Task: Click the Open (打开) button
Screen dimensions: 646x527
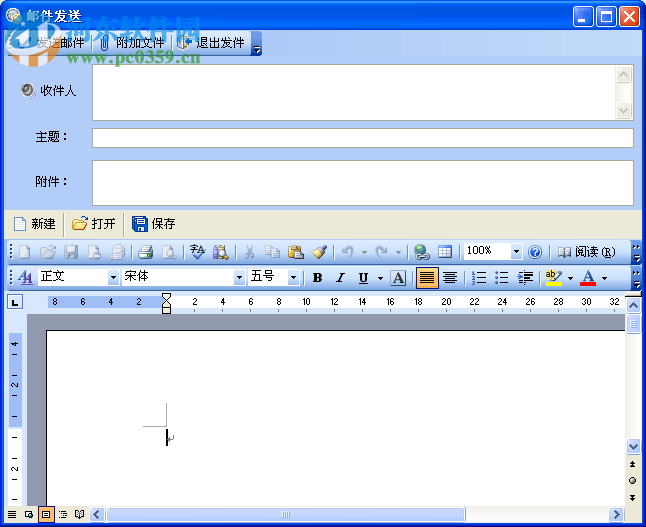Action: (94, 224)
